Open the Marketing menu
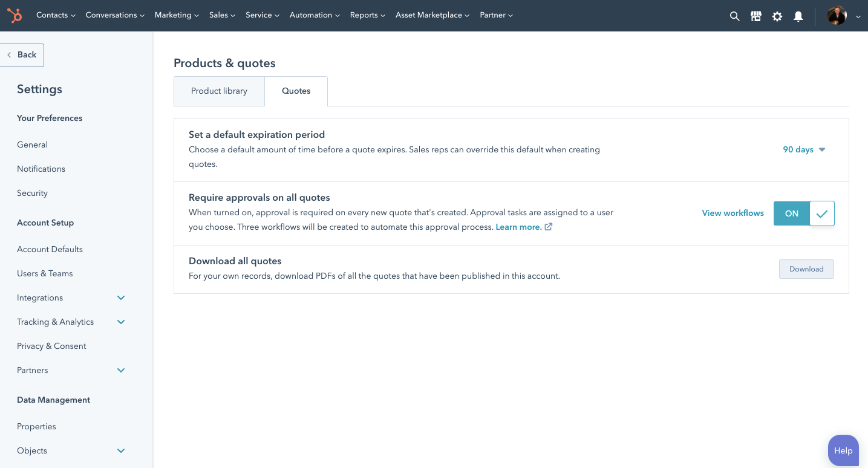Screen dimensions: 868x468 pos(177,15)
